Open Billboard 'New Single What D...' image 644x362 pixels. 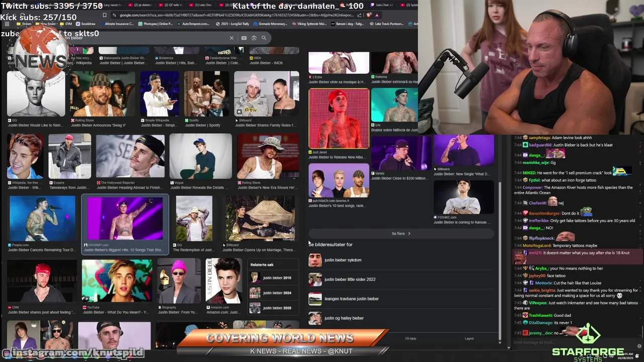click(x=463, y=150)
